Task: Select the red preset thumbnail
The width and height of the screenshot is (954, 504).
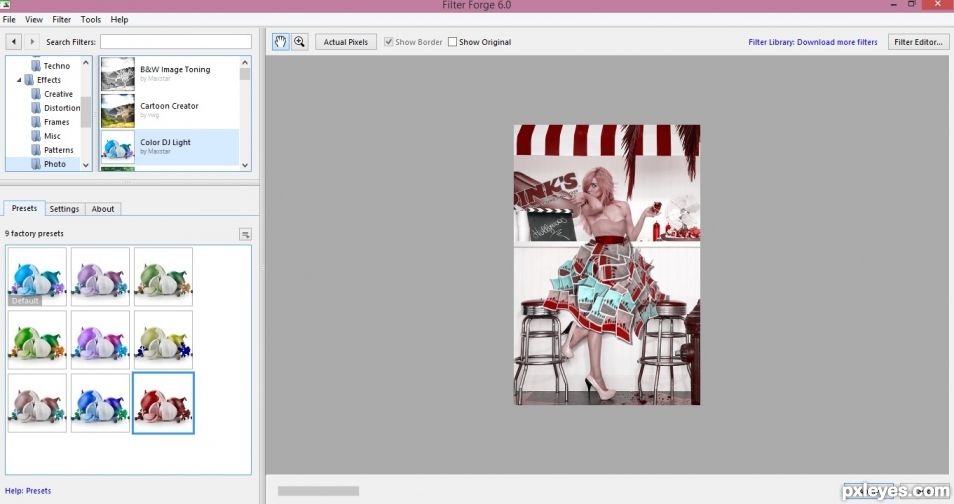Action: click(x=164, y=403)
